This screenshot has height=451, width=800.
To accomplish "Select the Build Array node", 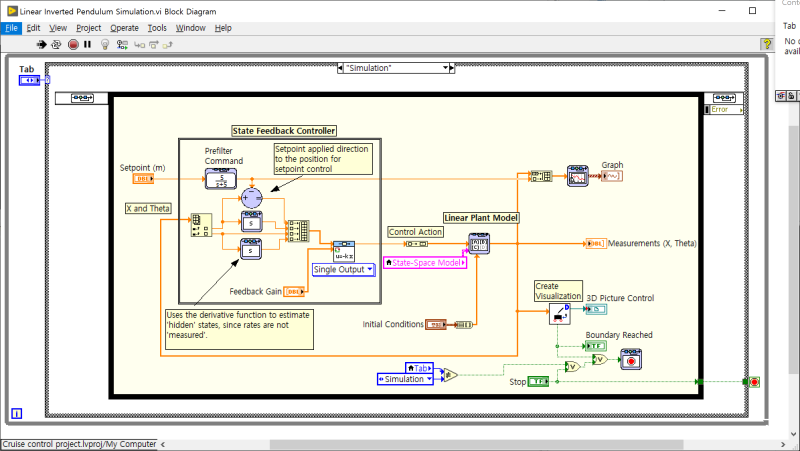I will (x=298, y=231).
